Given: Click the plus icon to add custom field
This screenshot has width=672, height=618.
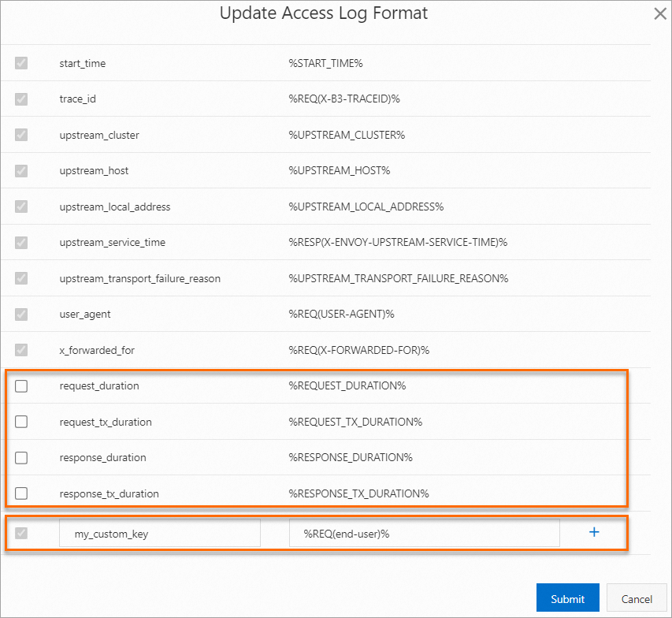Looking at the screenshot, I should [x=594, y=532].
